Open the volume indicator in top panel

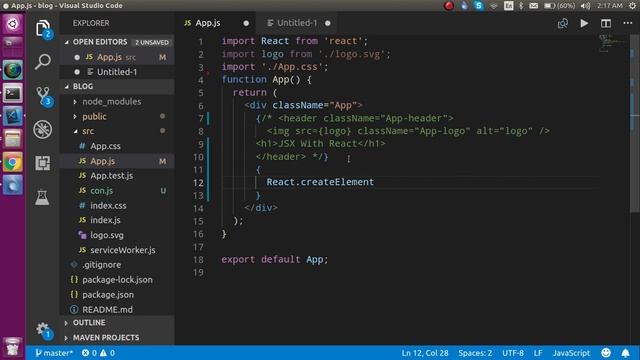586,6
